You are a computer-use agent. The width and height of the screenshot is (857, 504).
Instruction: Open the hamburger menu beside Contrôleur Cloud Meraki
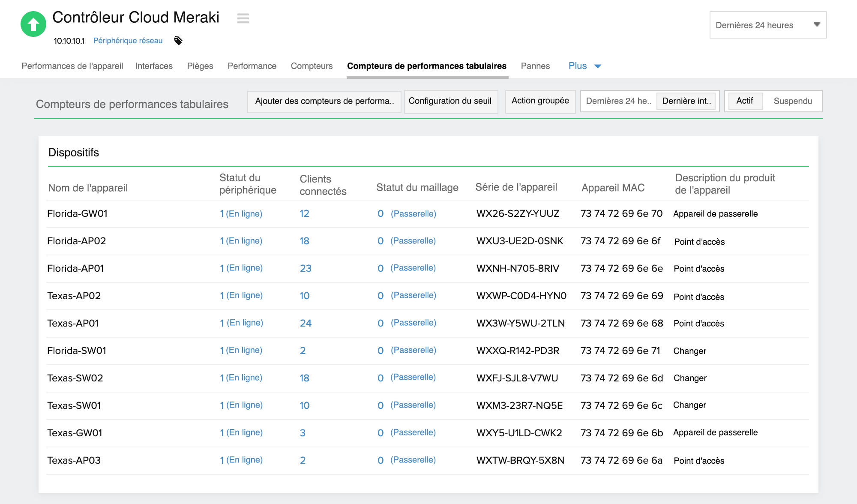coord(243,18)
